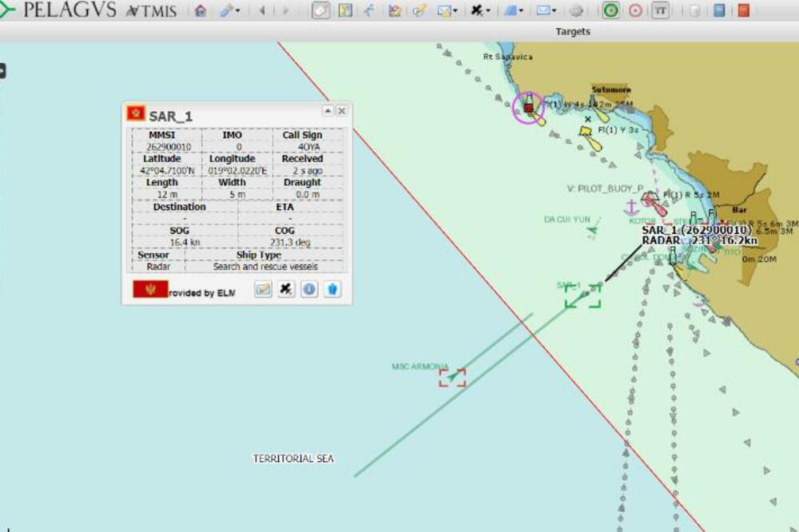Select the eraser tool in toolbar

[x=320, y=10]
